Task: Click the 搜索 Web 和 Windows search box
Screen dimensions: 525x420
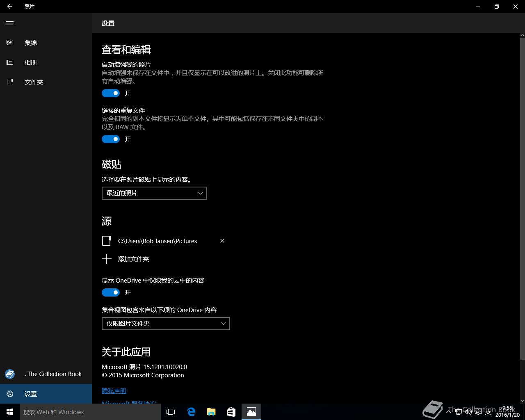Action: point(90,412)
